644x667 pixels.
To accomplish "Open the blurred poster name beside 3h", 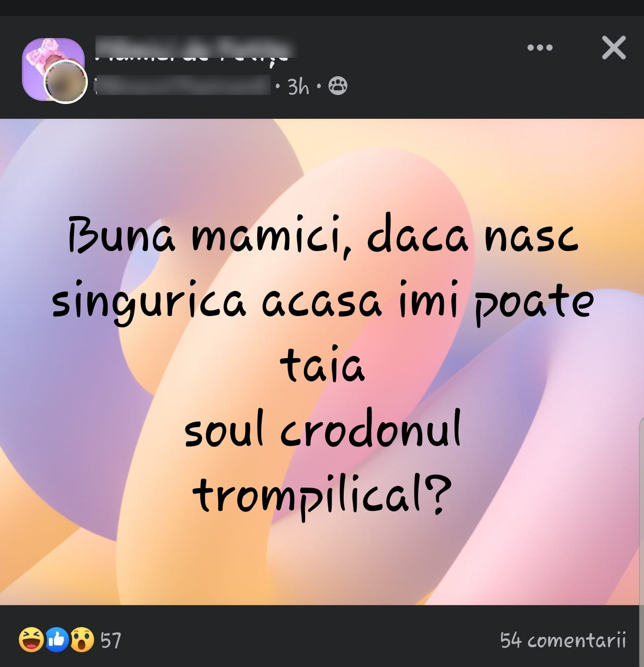I will pyautogui.click(x=182, y=85).
